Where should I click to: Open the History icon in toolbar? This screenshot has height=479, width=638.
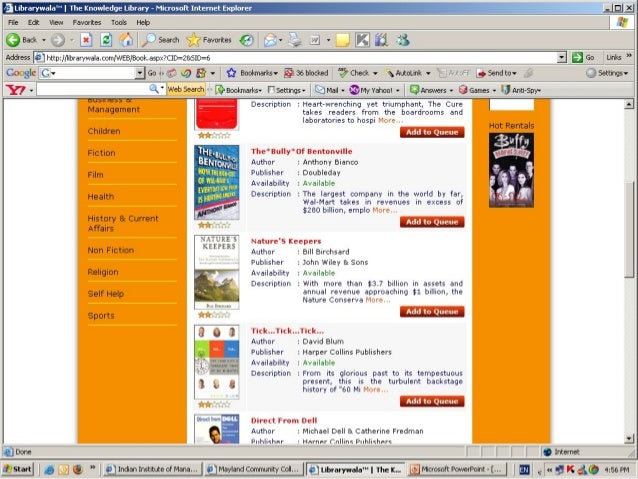pos(246,40)
